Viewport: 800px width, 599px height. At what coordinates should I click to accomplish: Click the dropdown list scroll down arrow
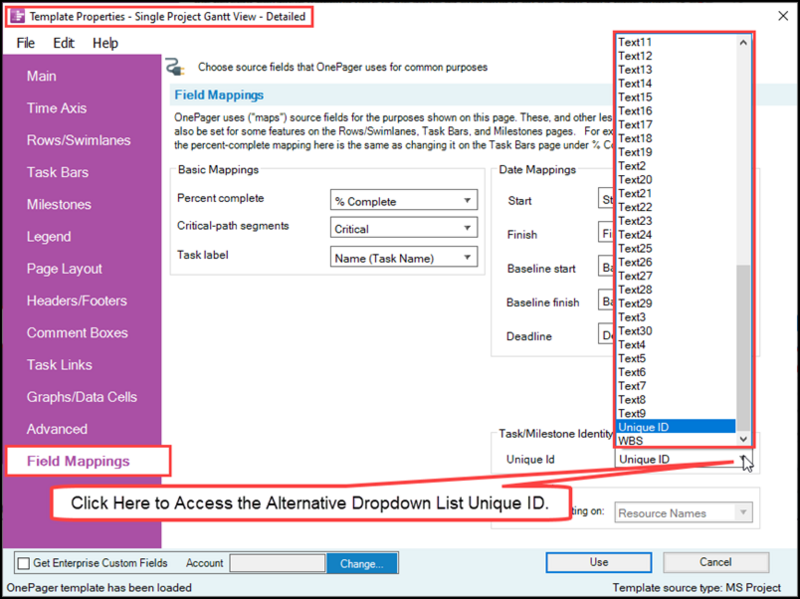click(743, 439)
